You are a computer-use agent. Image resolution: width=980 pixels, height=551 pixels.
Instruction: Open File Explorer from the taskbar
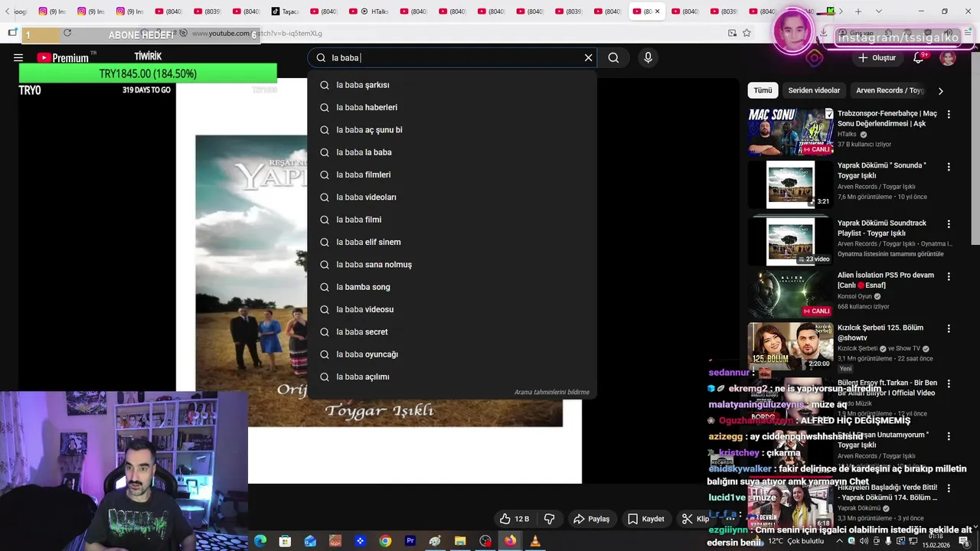pos(460,541)
